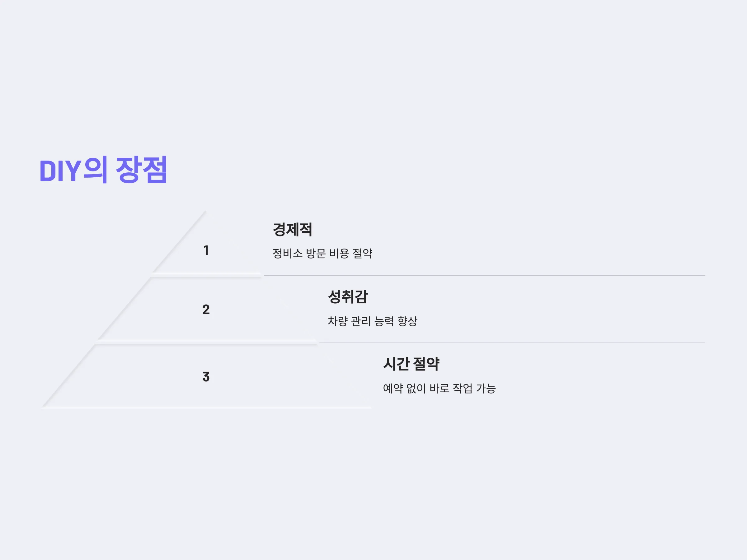Select the text 정비소 방문 비용 절약

pyautogui.click(x=322, y=253)
